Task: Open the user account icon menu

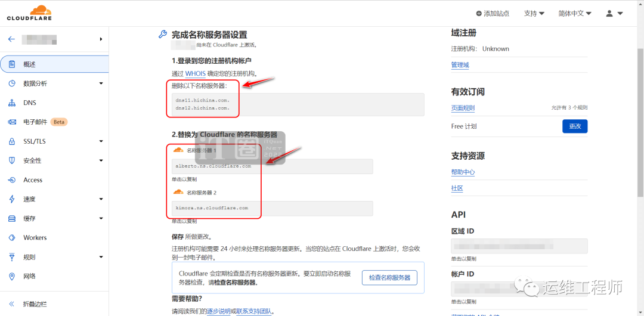Action: (x=614, y=14)
